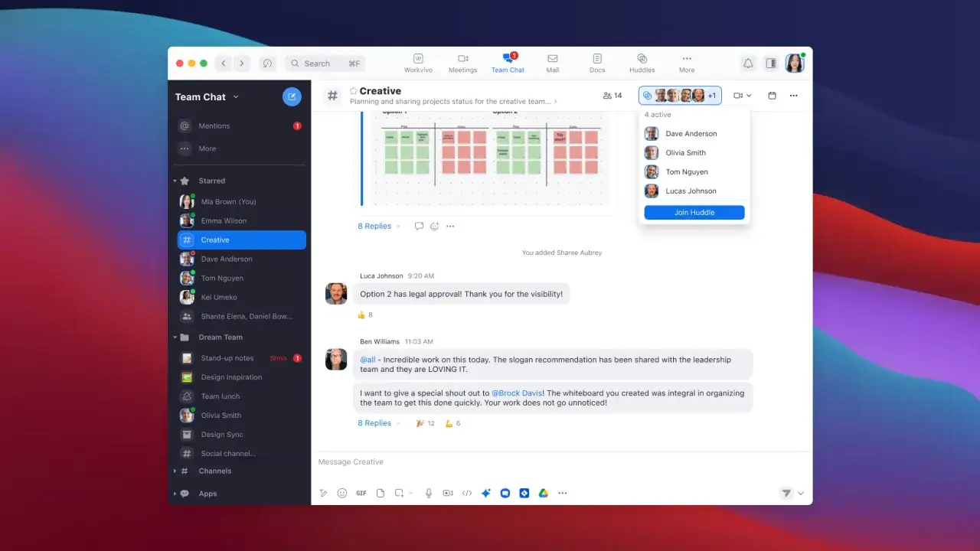Click the GIF icon in the message toolbar

point(361,494)
